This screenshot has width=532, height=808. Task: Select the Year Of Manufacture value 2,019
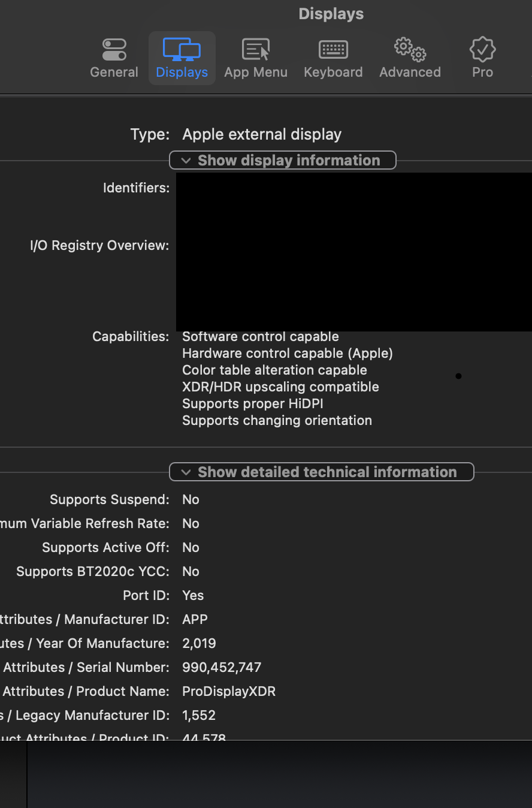tap(199, 643)
